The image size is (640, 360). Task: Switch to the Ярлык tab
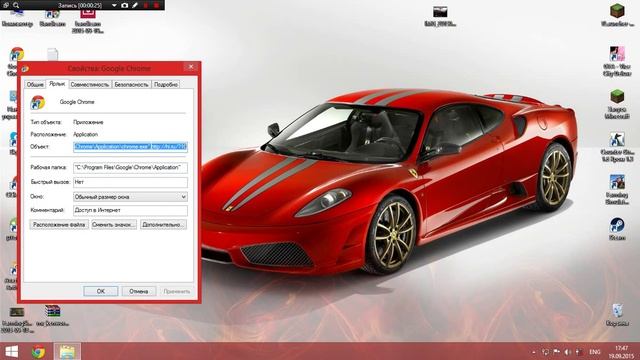pyautogui.click(x=57, y=84)
